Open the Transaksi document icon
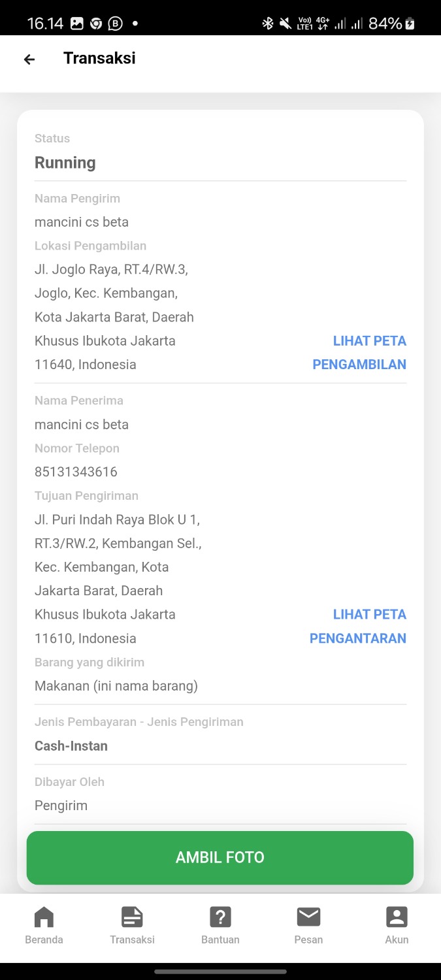This screenshot has height=980, width=441. click(132, 917)
